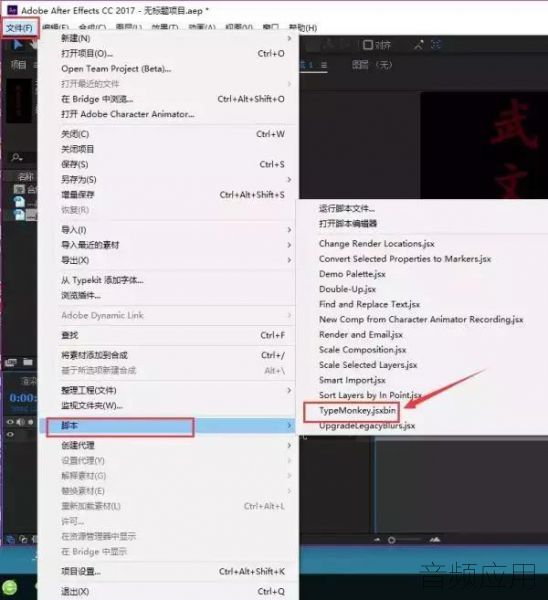Toggle the speaker audio switch in timeline
Screen dimensions: 548x600
coord(20,422)
